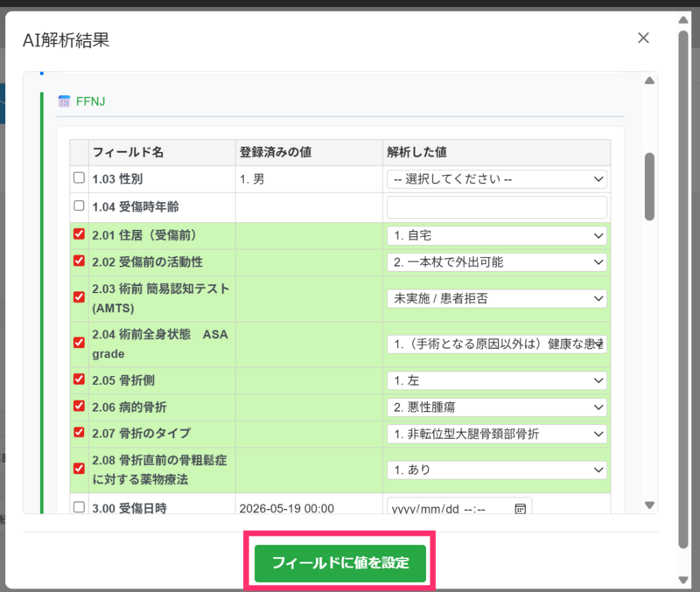Click the registered value '2026-05-19 00:00'
Screen dimensions: 700x592
click(287, 508)
